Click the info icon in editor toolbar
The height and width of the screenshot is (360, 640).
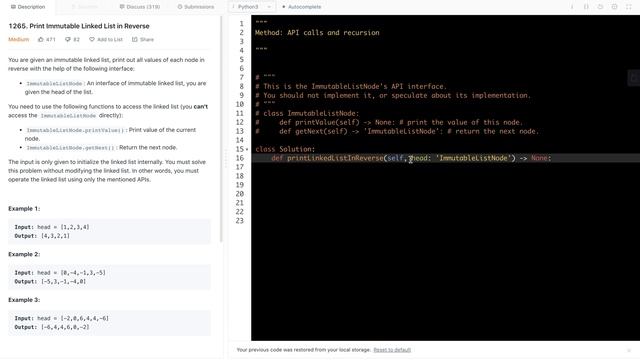[572, 7]
